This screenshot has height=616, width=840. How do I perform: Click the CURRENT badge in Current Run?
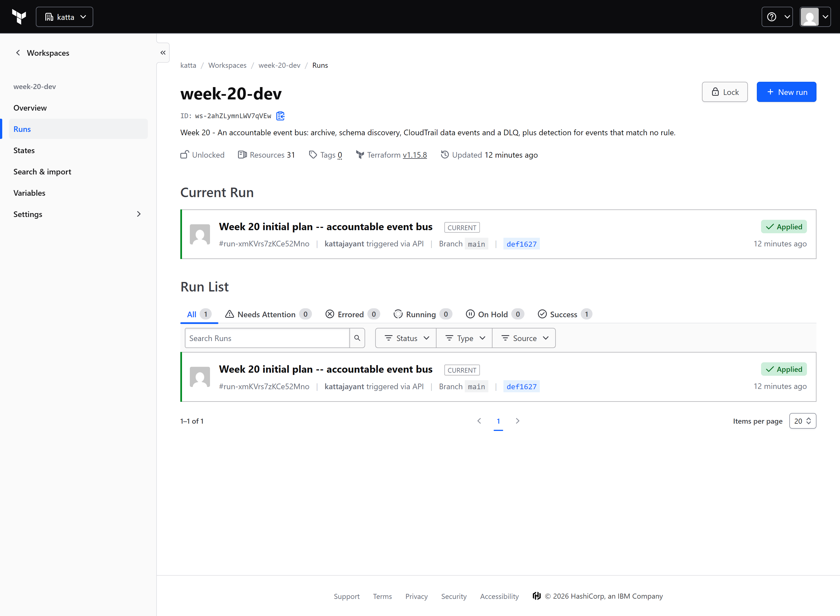point(462,227)
